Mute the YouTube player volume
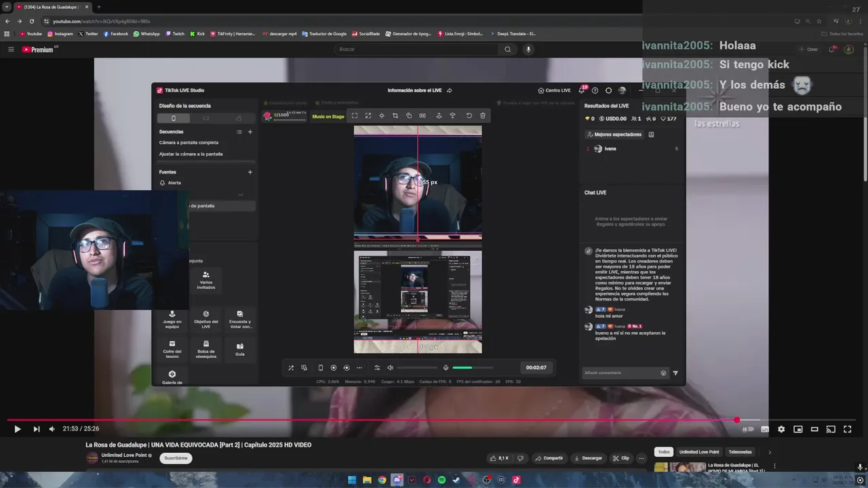 52,429
